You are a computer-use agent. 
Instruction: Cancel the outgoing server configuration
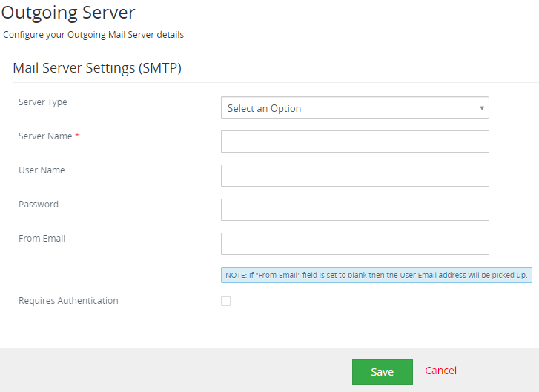pyautogui.click(x=440, y=371)
